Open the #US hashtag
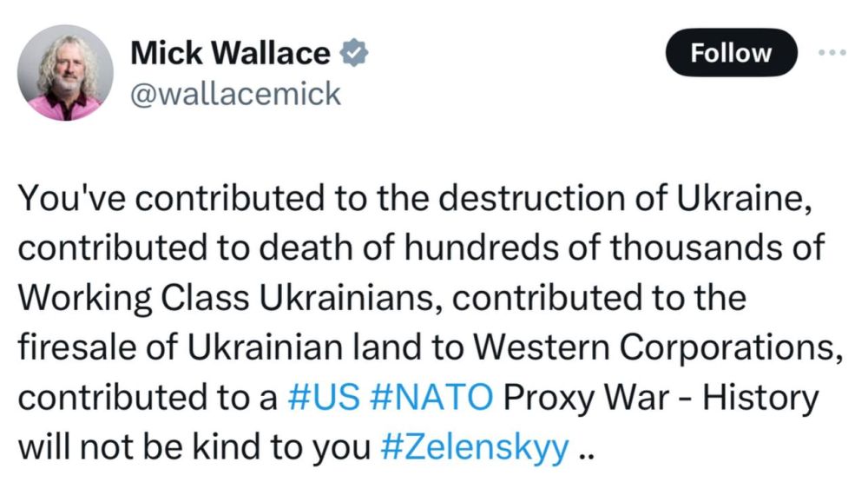The height and width of the screenshot is (489, 868). [x=323, y=398]
